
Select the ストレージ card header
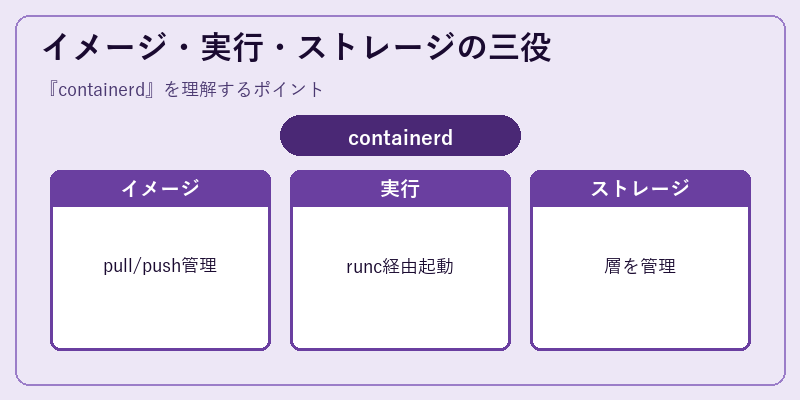point(640,189)
